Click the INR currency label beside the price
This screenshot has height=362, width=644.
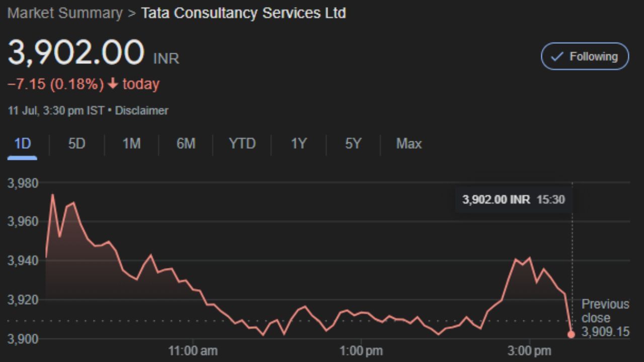(166, 59)
